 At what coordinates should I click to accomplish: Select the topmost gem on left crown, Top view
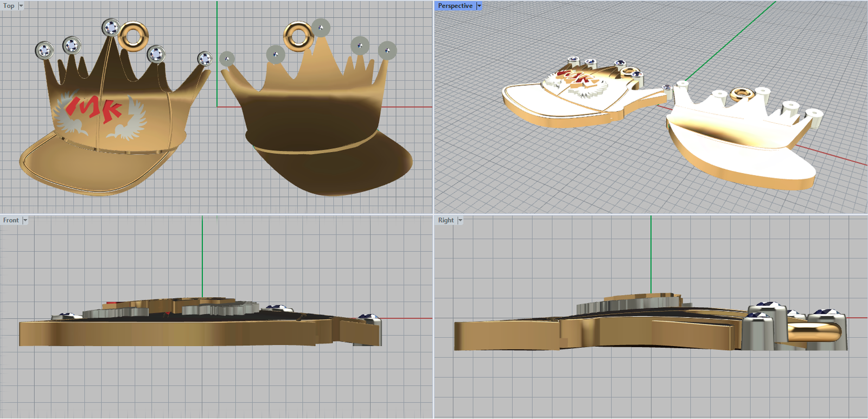coord(111,27)
